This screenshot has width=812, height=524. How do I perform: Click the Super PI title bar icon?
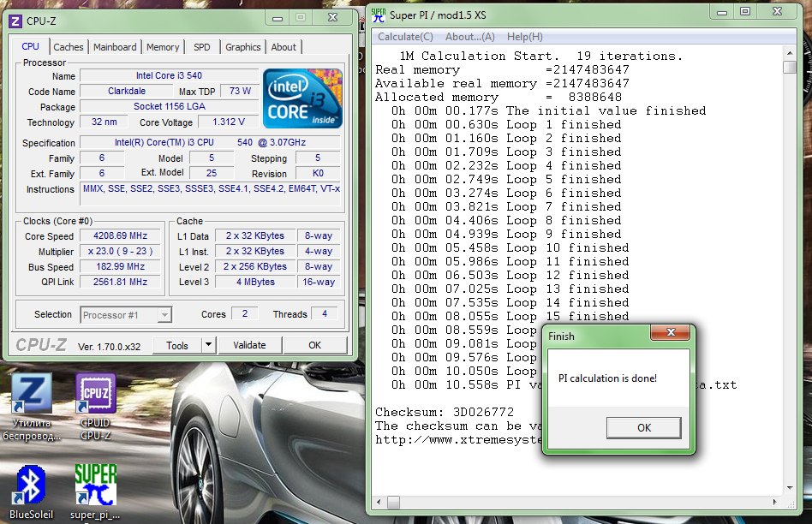[379, 15]
